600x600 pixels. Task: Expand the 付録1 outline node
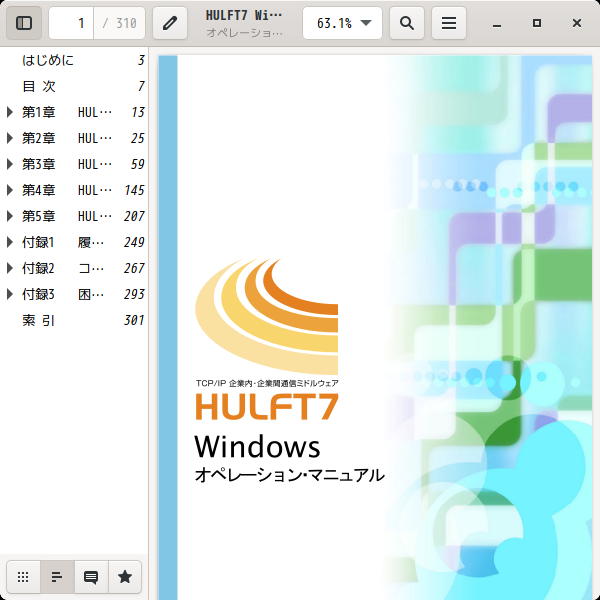pyautogui.click(x=10, y=242)
